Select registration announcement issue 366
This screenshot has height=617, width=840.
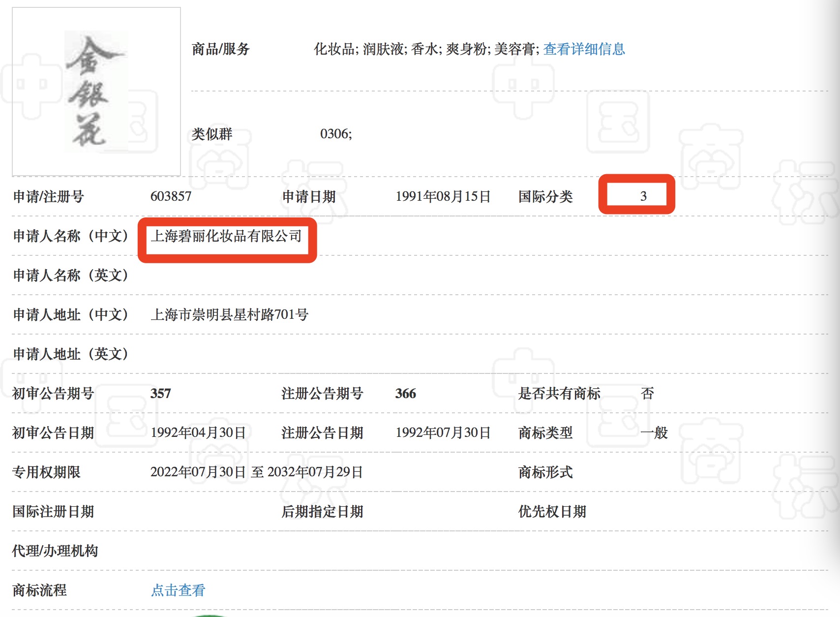pyautogui.click(x=405, y=393)
